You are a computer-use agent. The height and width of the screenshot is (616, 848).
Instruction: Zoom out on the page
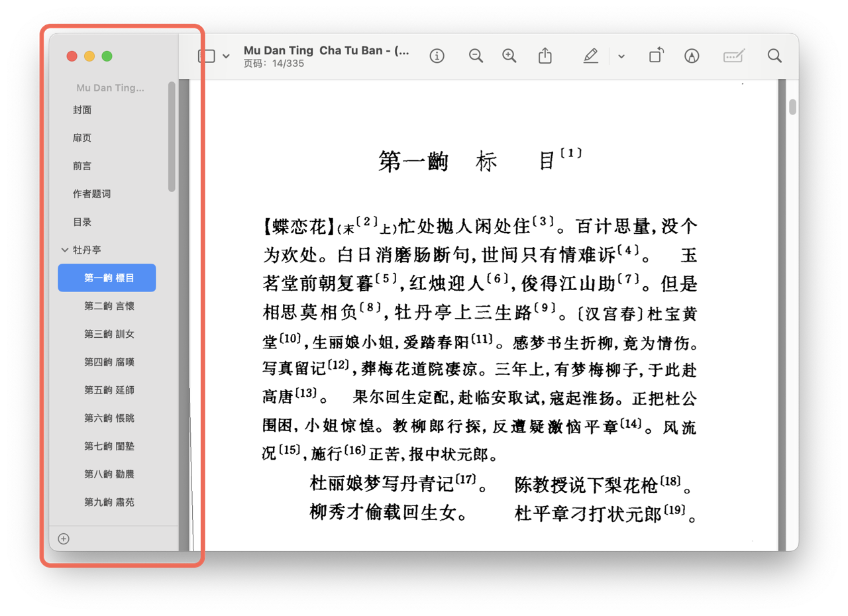pyautogui.click(x=476, y=56)
